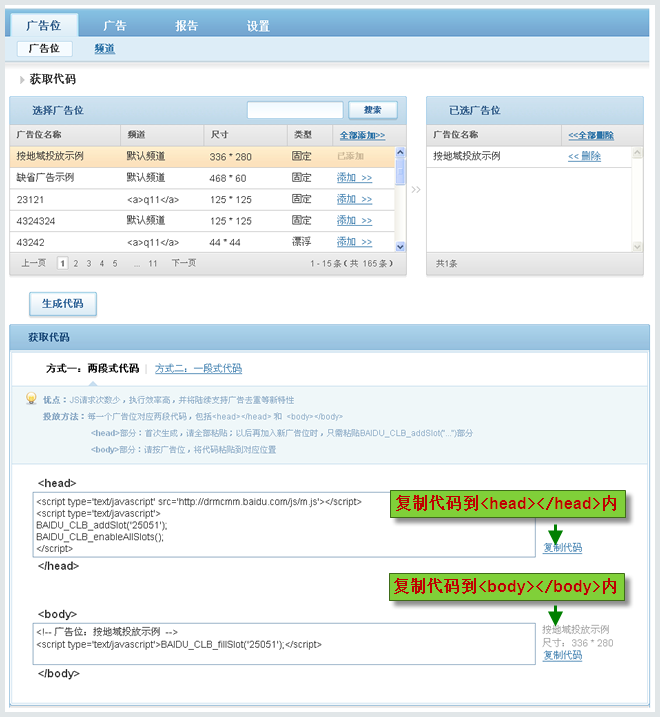Viewport: 660px width, 717px height.
Task: Switch to the 广告 tab
Action: 115,26
